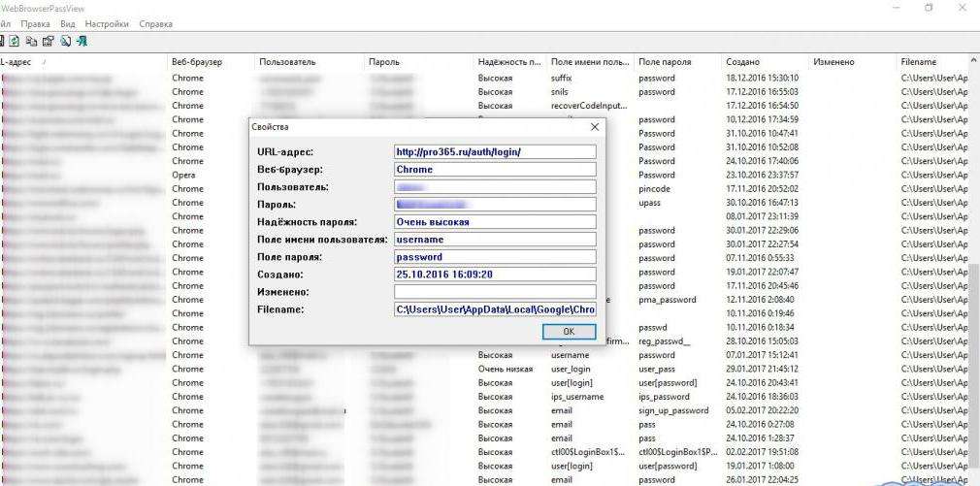
Task: Click the Filename path field in dialog
Action: pyautogui.click(x=495, y=309)
